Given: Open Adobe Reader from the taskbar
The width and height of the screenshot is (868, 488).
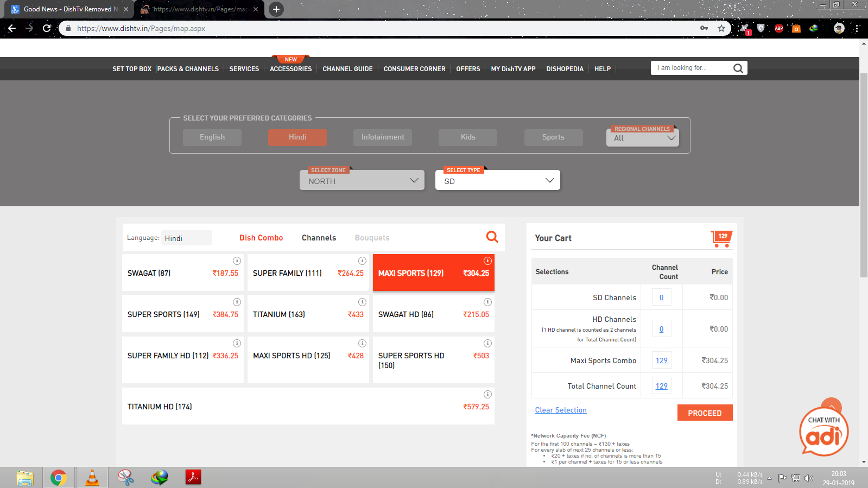Looking at the screenshot, I should pos(193,478).
